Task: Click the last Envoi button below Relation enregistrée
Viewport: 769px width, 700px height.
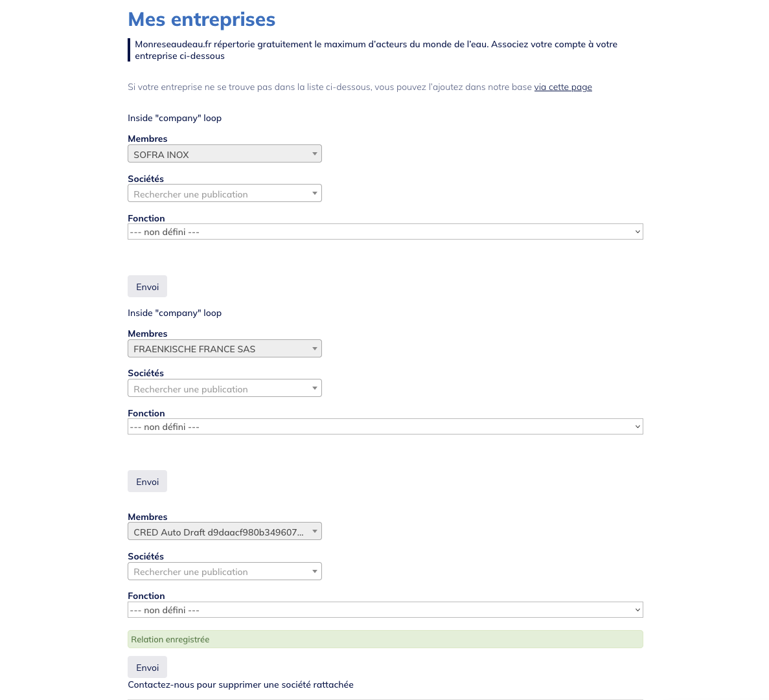Action: [148, 667]
